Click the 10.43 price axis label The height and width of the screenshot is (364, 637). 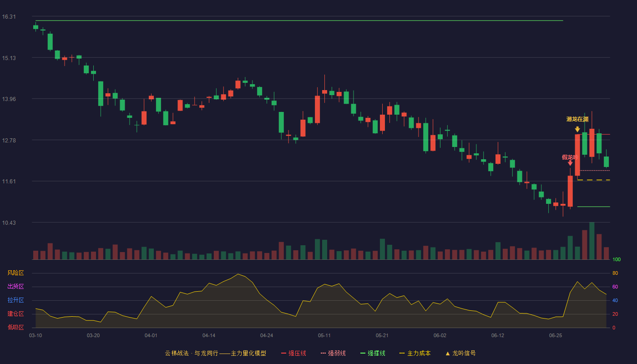9,222
